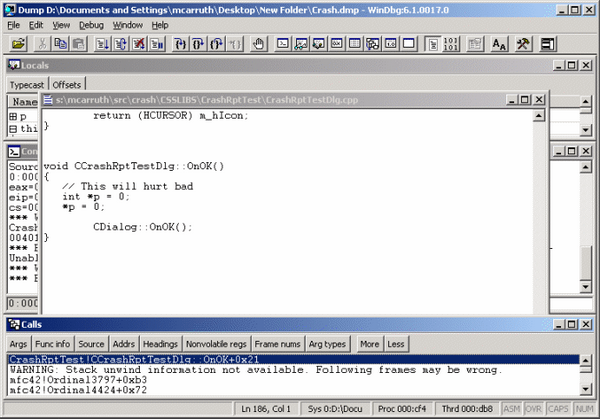Open the Watch window toolbar icon
The image size is (600, 419).
click(301, 44)
